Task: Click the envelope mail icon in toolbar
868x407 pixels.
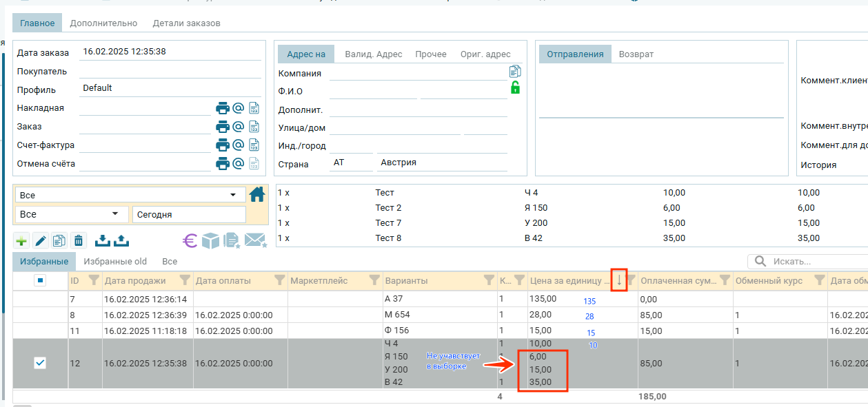Action: [255, 240]
